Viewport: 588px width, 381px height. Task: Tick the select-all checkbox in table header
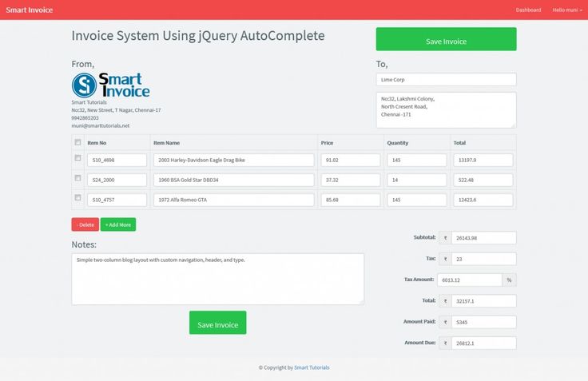(77, 142)
